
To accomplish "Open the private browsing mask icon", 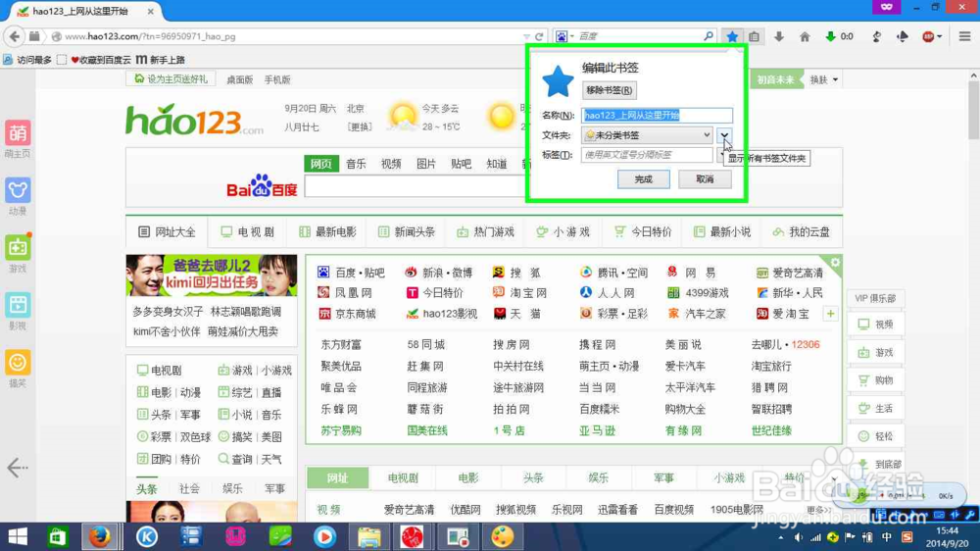I will (x=886, y=7).
